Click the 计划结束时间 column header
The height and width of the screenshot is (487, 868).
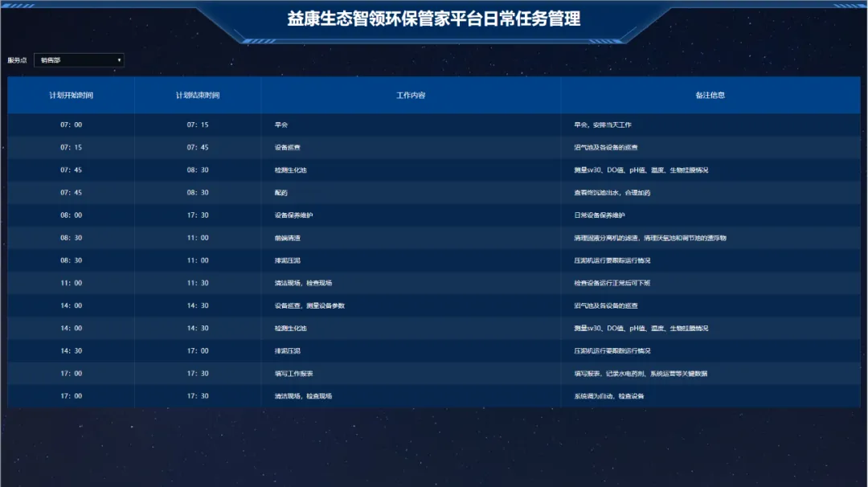click(x=198, y=96)
